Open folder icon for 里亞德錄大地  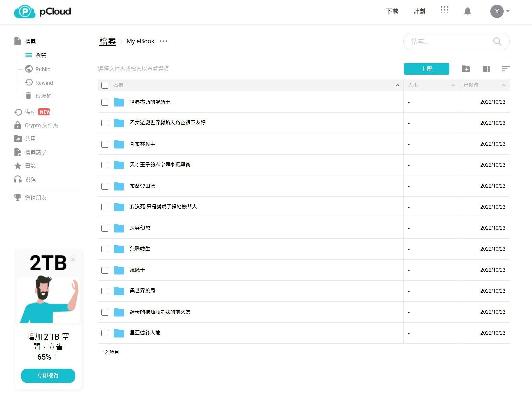[x=119, y=333]
